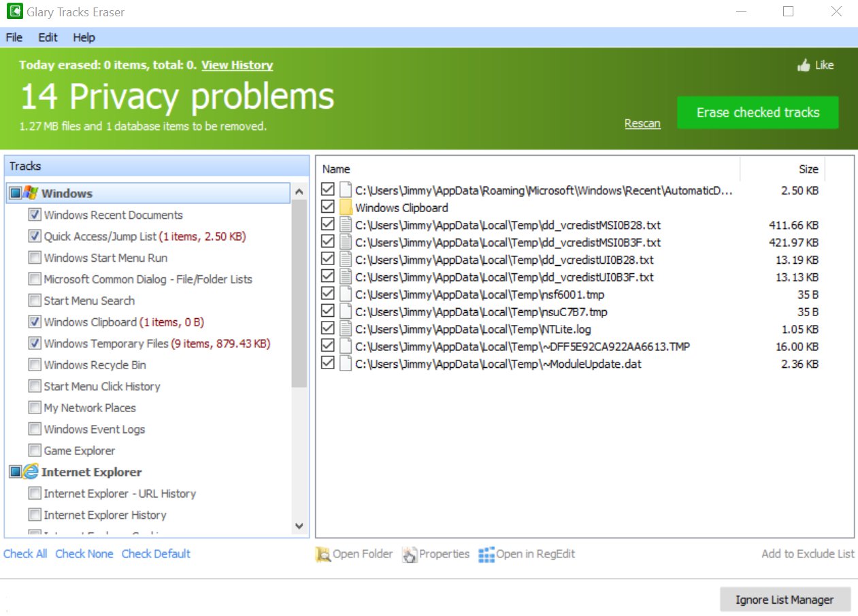Open the View History link

click(x=237, y=65)
